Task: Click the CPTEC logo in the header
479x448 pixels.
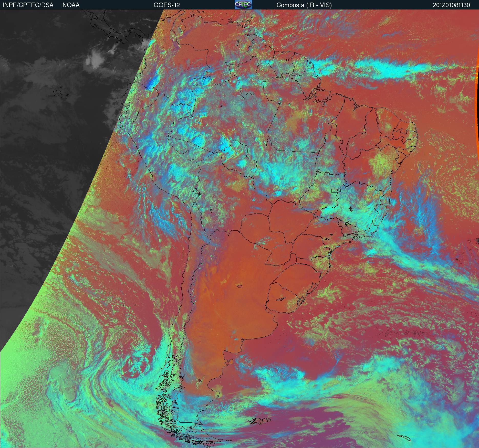Action: pyautogui.click(x=243, y=5)
